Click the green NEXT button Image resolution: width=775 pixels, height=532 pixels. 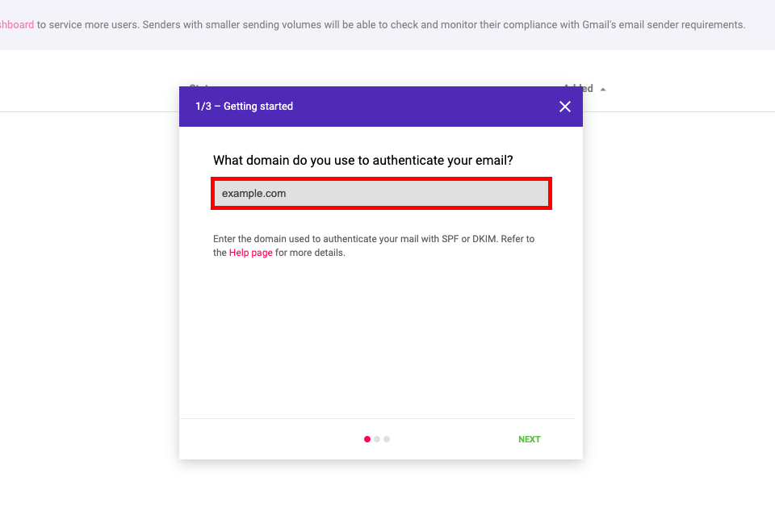point(529,439)
